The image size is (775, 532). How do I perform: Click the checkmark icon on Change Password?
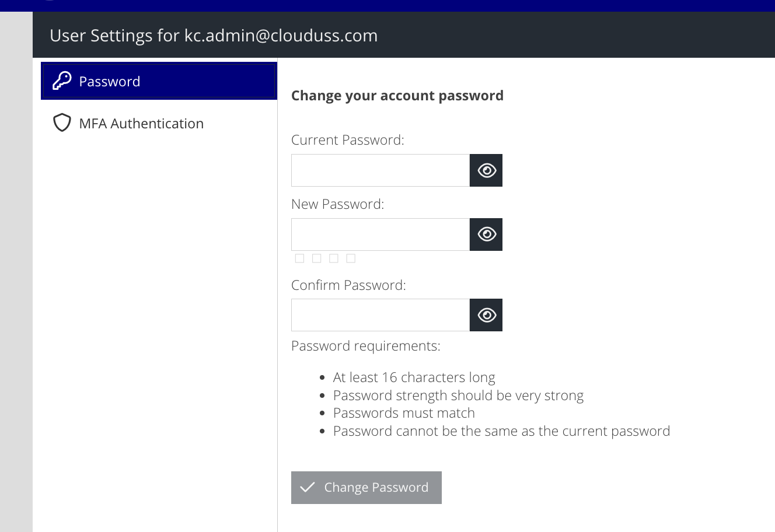pos(308,487)
